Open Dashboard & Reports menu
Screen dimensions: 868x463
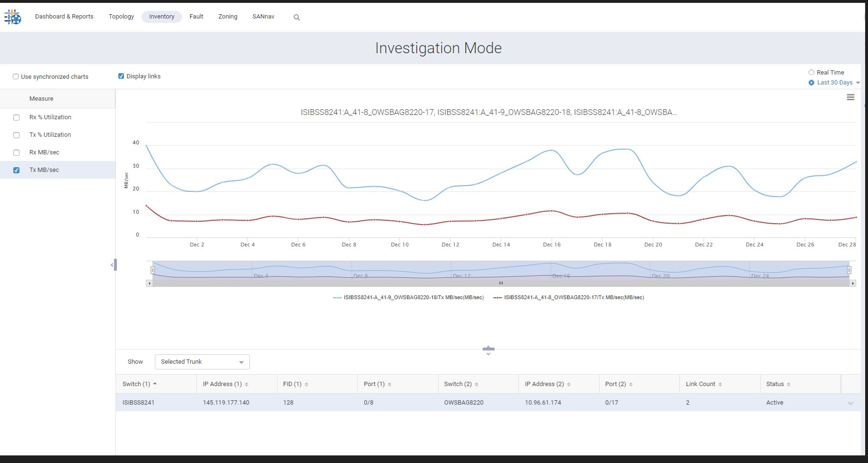point(64,17)
